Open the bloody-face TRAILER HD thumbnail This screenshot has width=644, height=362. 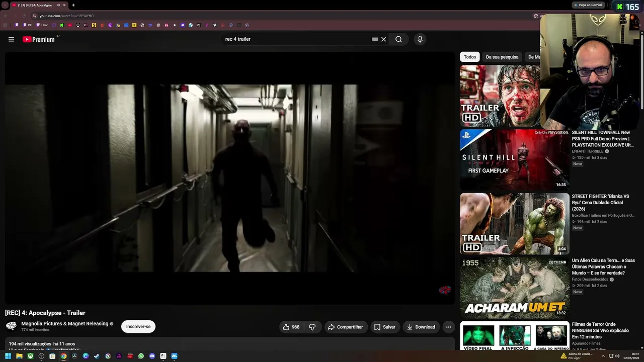500,96
